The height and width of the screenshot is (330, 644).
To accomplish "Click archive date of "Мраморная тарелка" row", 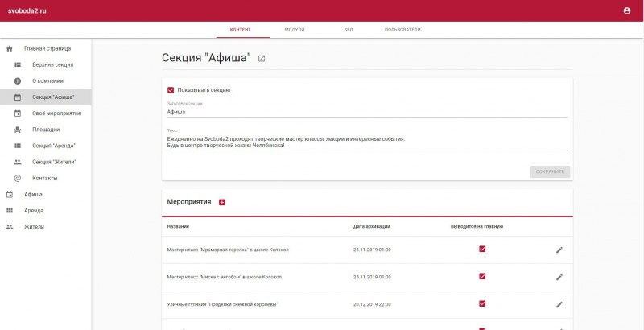I will [x=372, y=250].
